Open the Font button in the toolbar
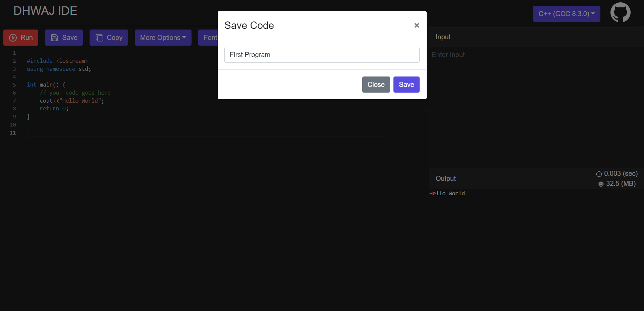Screen dimensions: 644x311 [x=208, y=38]
